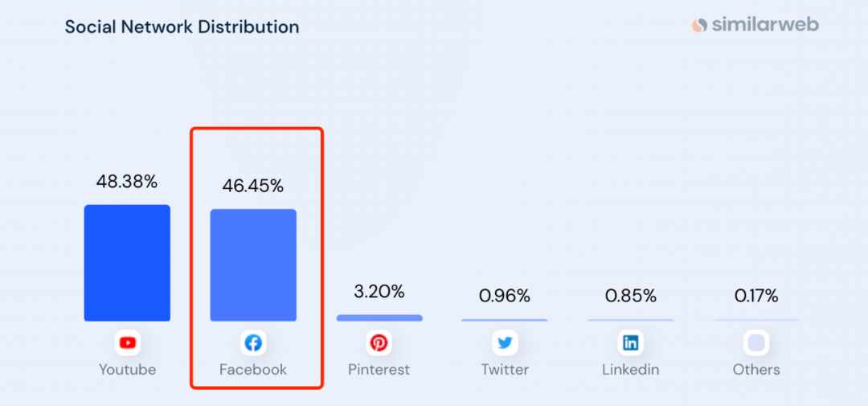Click the 3.20% value above Pinterest
This screenshot has height=406, width=868.
(379, 292)
